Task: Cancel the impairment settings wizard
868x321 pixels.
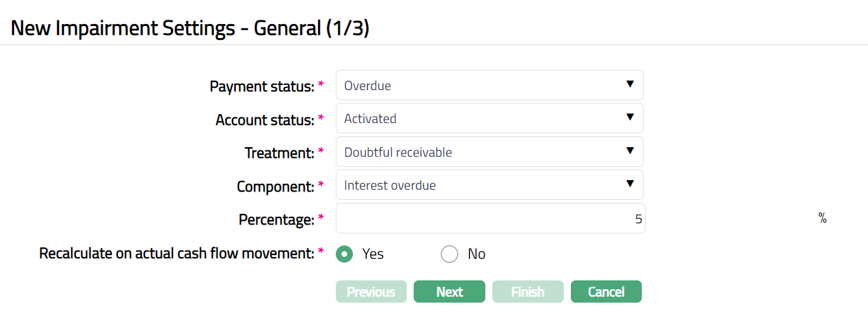Action: (606, 292)
